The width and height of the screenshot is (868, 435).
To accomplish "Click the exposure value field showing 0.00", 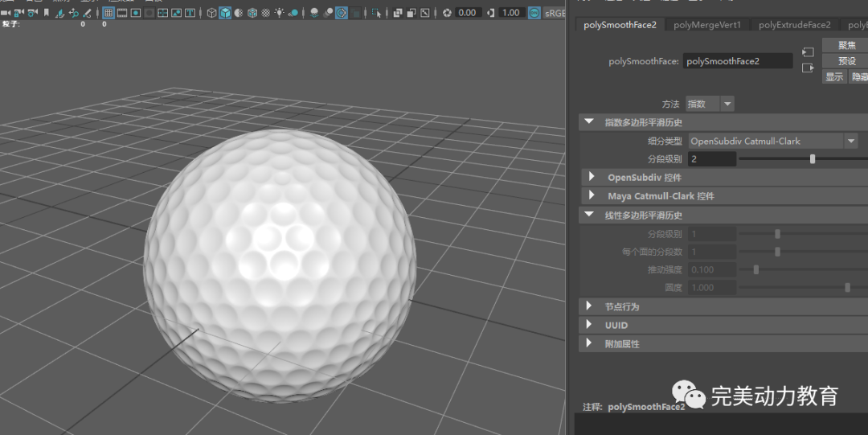I will pyautogui.click(x=467, y=13).
